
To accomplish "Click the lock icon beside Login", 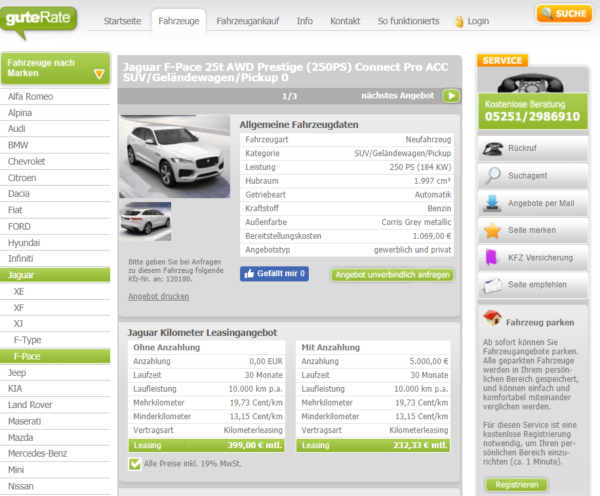I will [x=459, y=21].
